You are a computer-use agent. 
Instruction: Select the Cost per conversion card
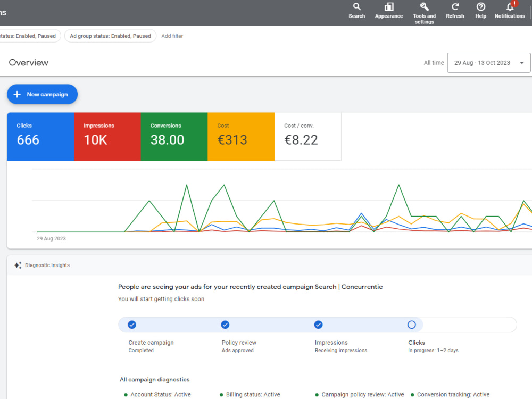[x=307, y=136]
